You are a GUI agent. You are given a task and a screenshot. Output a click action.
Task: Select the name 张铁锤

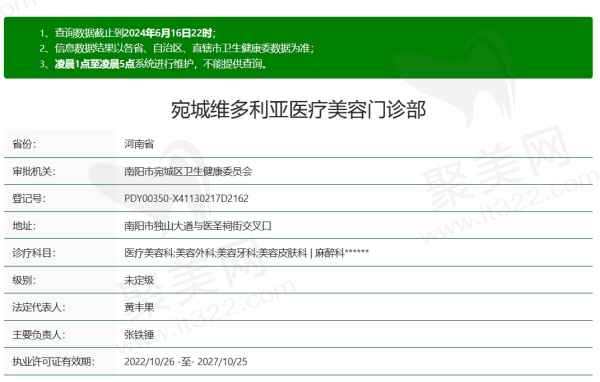[x=139, y=335]
